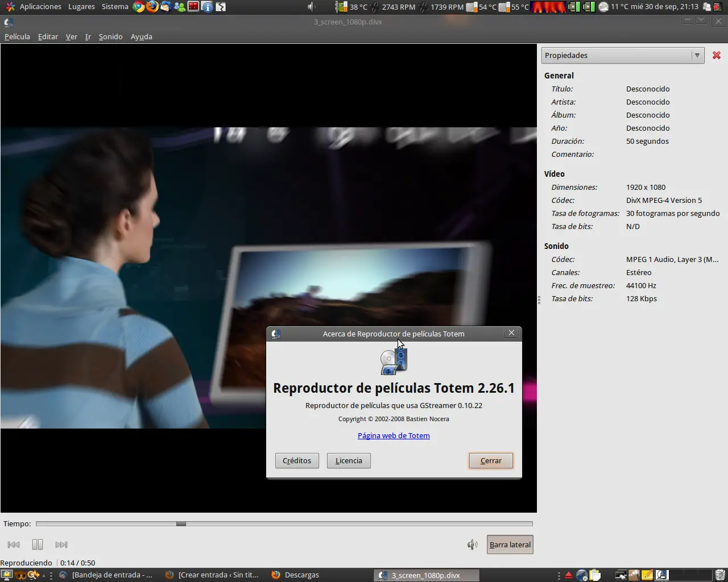Viewport: 728px width, 582px height.
Task: Open the red system monitor graph
Action: 548,7
